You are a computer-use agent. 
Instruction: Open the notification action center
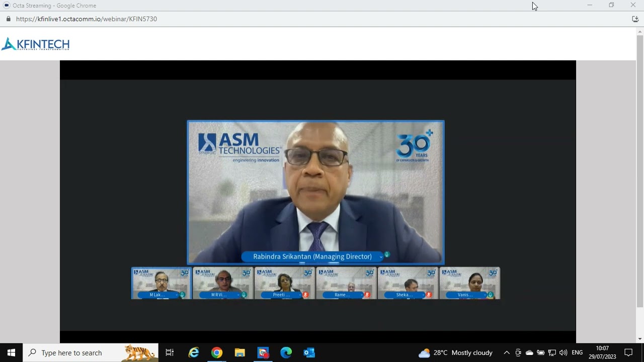[628, 352]
